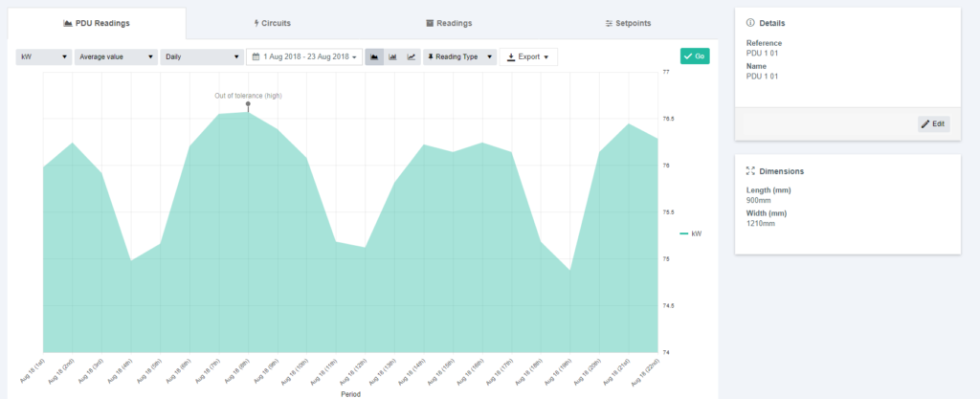The width and height of the screenshot is (980, 399).
Task: Switch to line chart view icon
Action: click(x=411, y=57)
